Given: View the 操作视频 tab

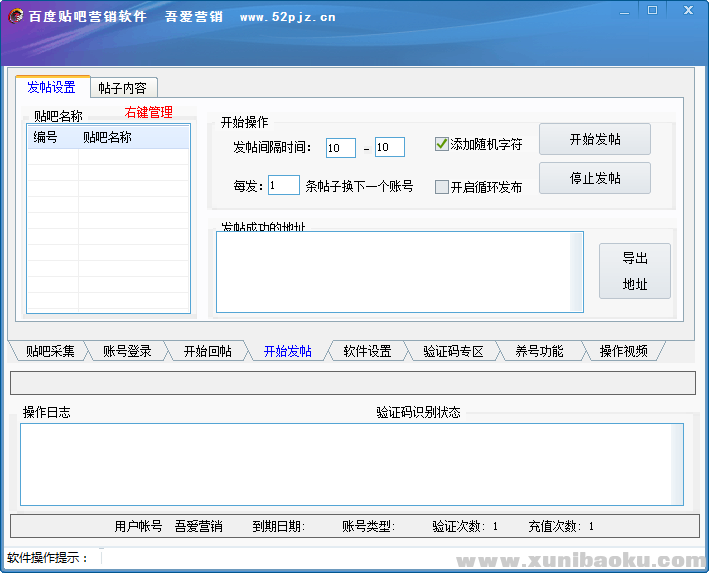Looking at the screenshot, I should [x=623, y=351].
